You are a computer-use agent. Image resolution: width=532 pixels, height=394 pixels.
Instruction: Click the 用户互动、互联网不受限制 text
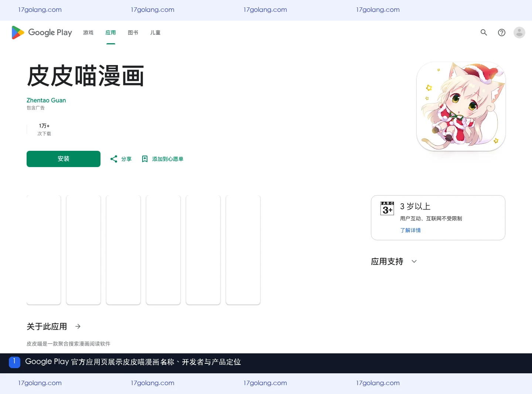coord(431,218)
